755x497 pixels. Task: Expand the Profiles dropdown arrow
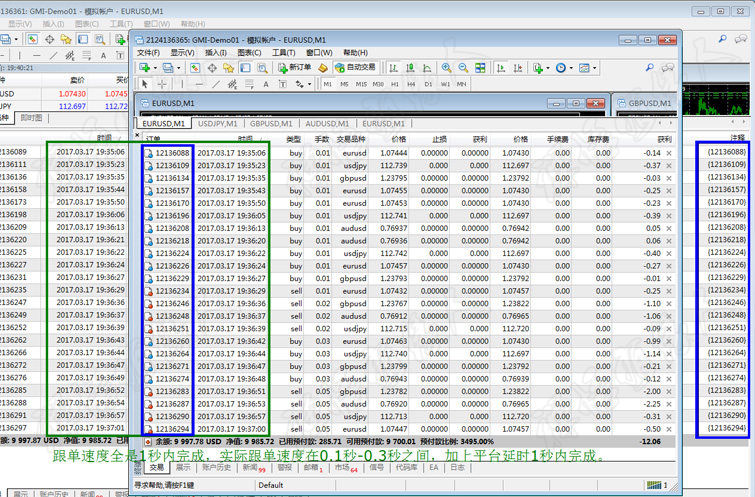pyautogui.click(x=179, y=68)
